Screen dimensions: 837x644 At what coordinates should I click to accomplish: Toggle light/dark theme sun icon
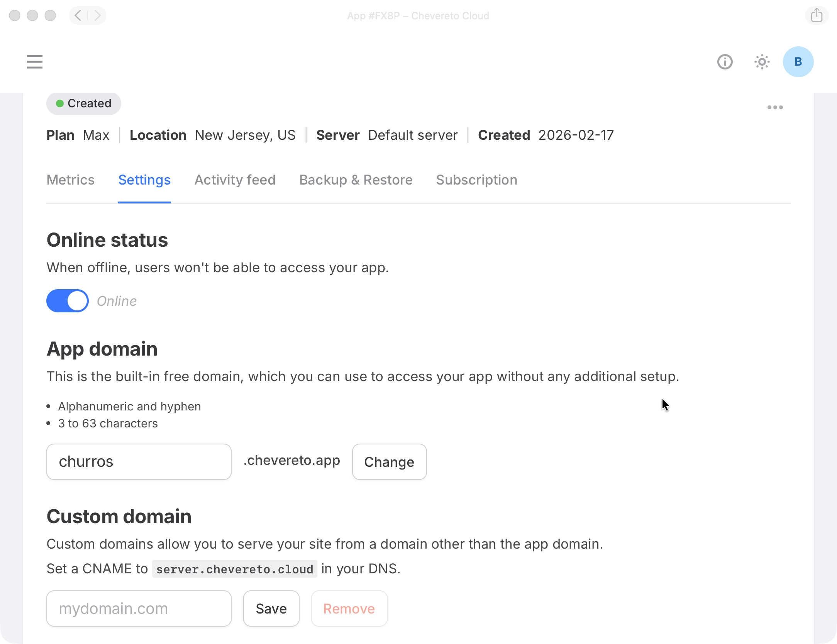[762, 62]
